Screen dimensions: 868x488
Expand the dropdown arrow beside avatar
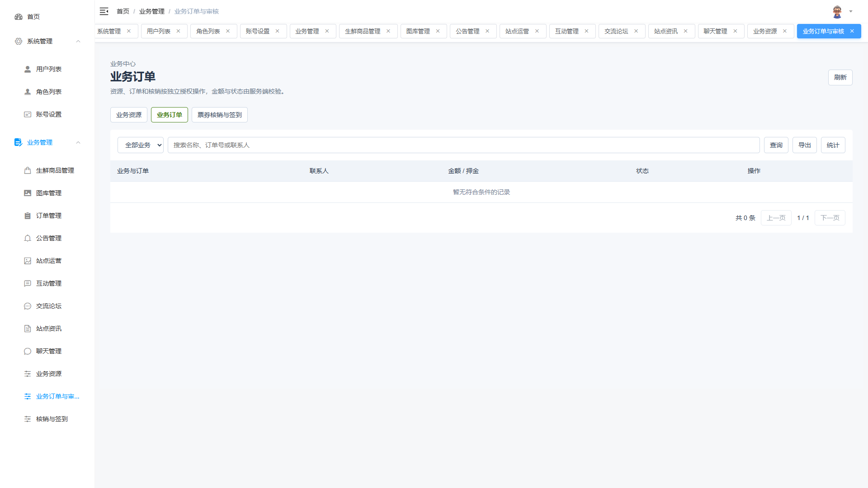[850, 12]
